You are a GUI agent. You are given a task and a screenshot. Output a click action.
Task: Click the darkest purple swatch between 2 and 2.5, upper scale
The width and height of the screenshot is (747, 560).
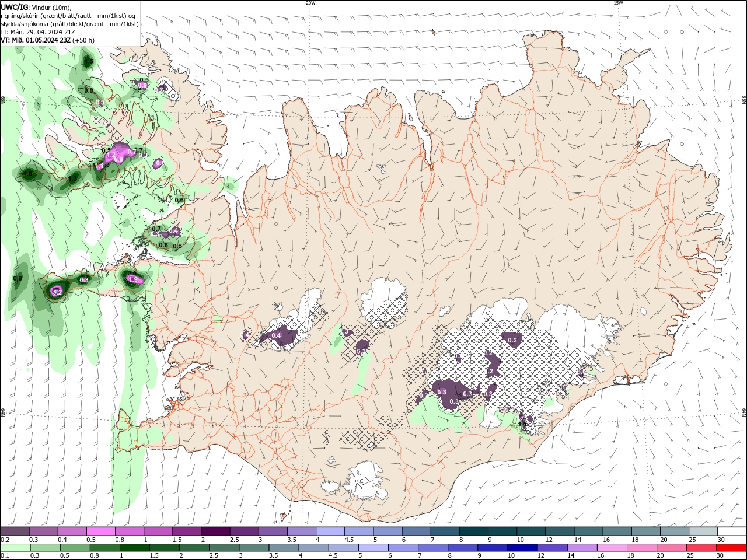[x=215, y=531]
